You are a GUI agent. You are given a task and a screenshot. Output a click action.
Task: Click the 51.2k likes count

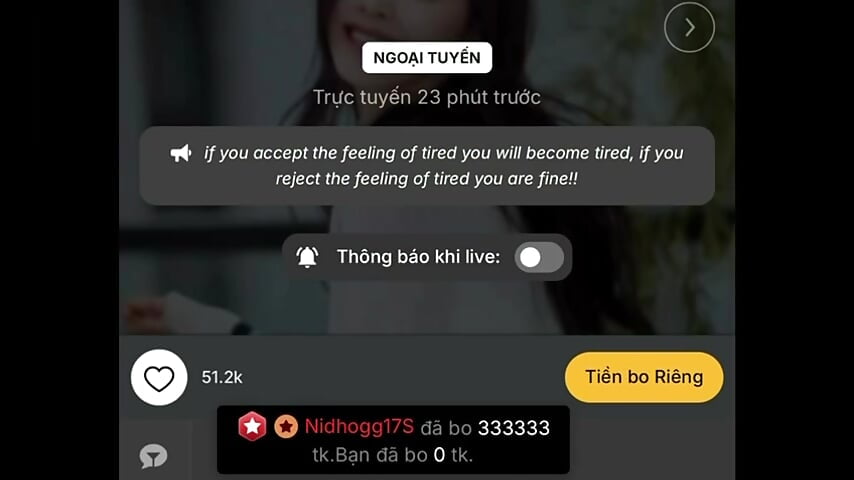[x=222, y=377]
